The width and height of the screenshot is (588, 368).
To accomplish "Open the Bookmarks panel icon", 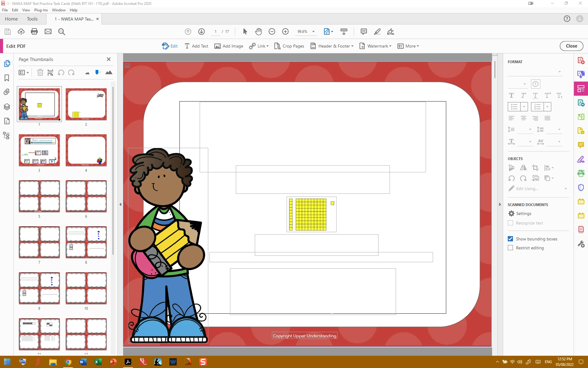I will (7, 78).
